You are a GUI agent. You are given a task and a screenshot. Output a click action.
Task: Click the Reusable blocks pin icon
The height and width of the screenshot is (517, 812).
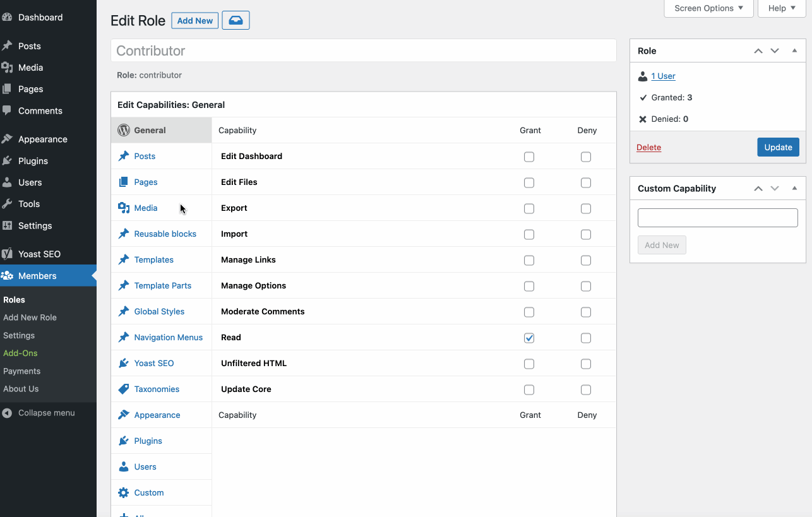(x=124, y=234)
